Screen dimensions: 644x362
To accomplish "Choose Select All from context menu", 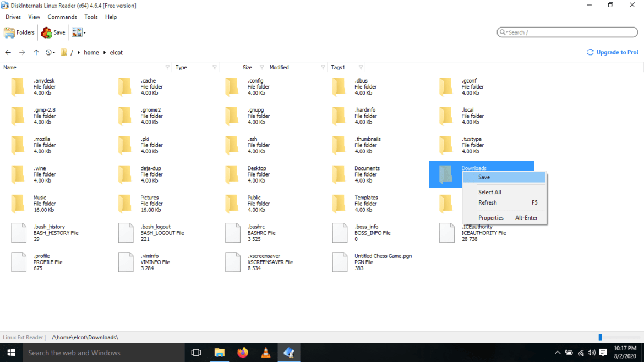I will (489, 192).
